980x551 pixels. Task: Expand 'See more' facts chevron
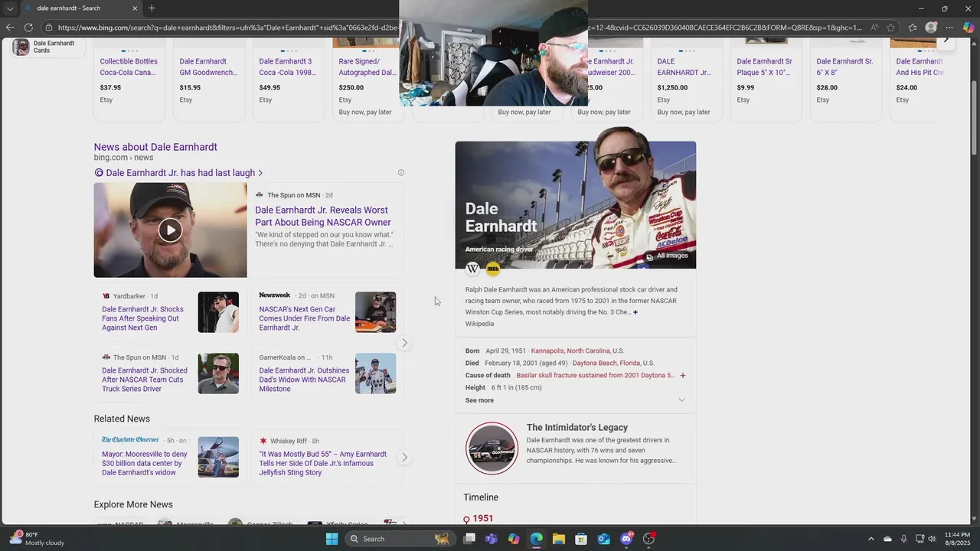(x=681, y=400)
